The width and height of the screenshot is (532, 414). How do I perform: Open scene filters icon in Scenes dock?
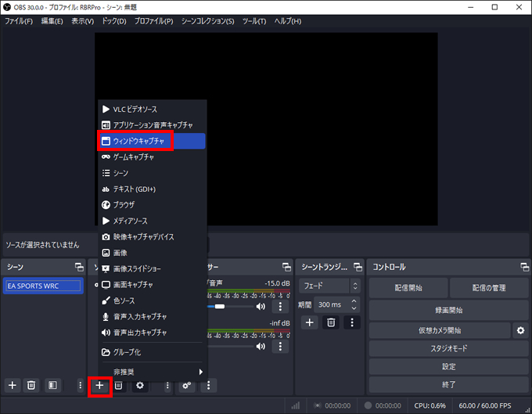pyautogui.click(x=52, y=386)
